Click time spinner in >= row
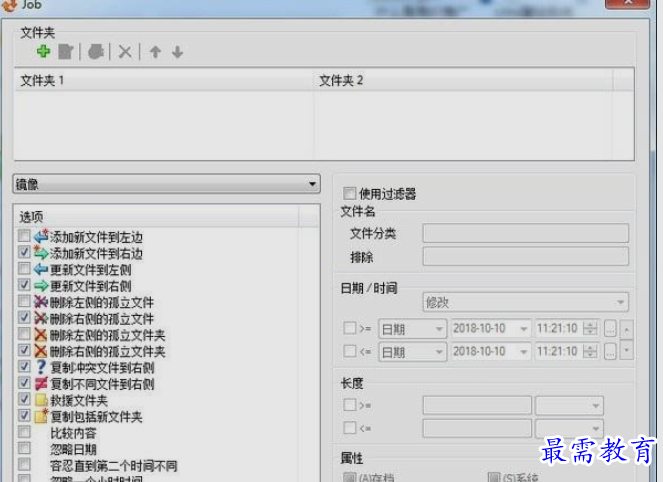Viewport: 663px width, 482px height. 590,329
